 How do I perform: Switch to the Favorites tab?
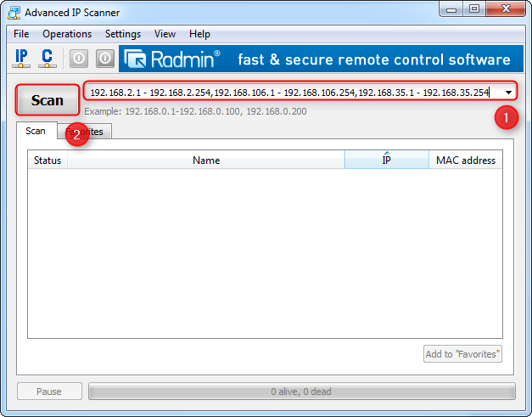click(x=85, y=132)
